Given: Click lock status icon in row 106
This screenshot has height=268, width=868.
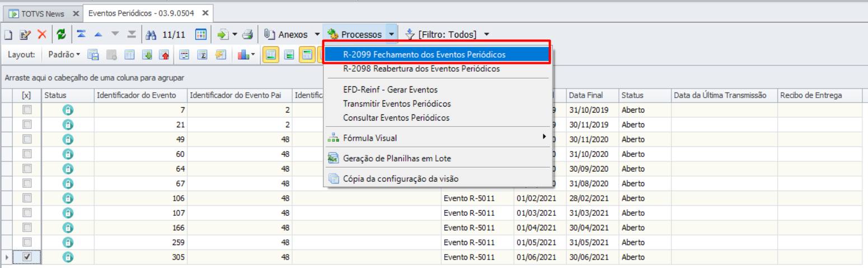Looking at the screenshot, I should click(x=68, y=198).
